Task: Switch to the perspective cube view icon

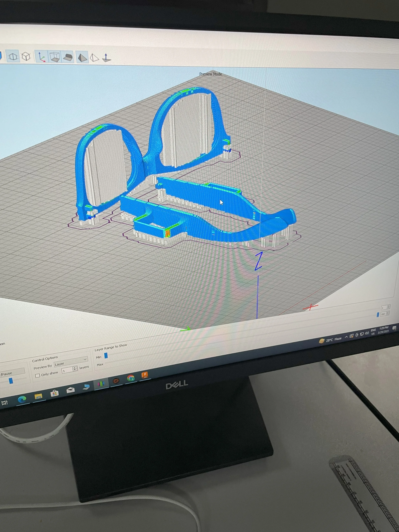Action: [26, 57]
